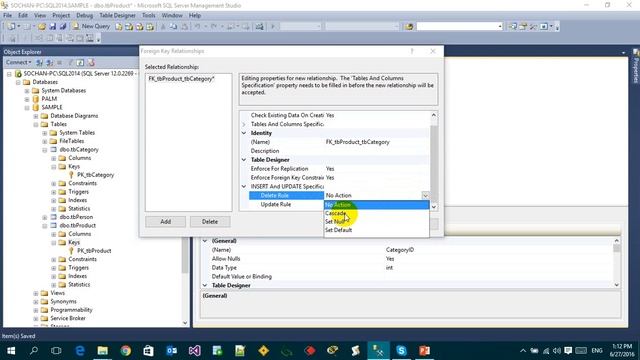640x360 pixels.
Task: Click the Disconnect icon in Object Explorer
Action: (x=49, y=62)
